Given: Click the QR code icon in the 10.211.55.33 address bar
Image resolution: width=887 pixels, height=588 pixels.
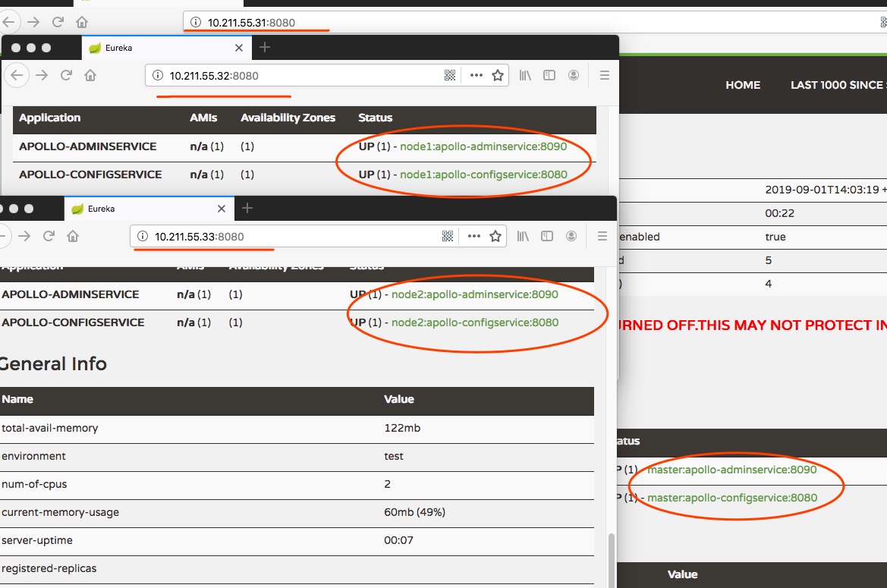Looking at the screenshot, I should (448, 236).
